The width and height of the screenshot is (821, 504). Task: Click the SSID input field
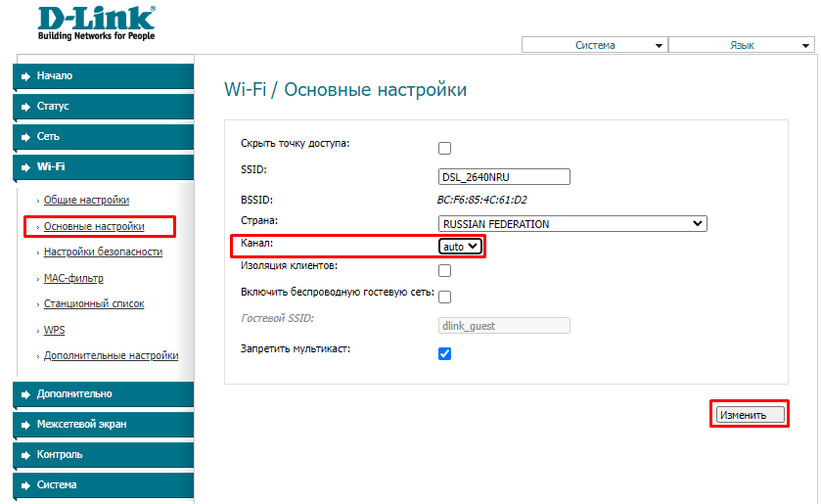[504, 177]
